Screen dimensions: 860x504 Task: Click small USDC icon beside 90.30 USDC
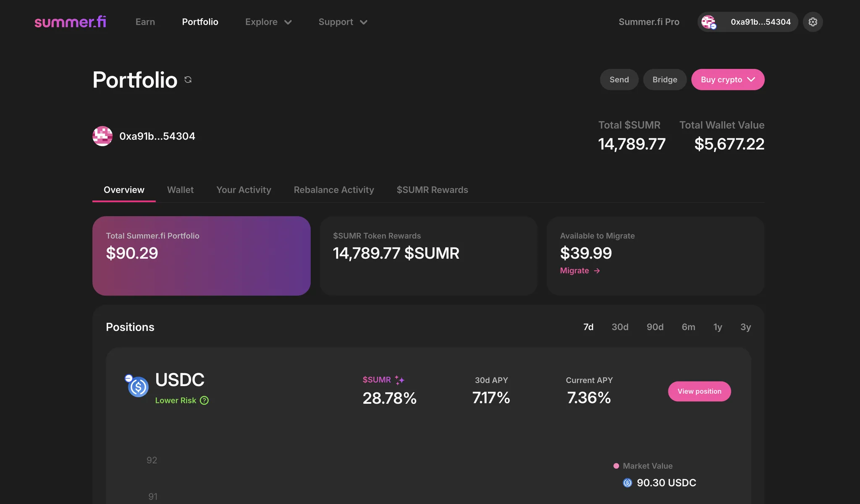(x=627, y=483)
